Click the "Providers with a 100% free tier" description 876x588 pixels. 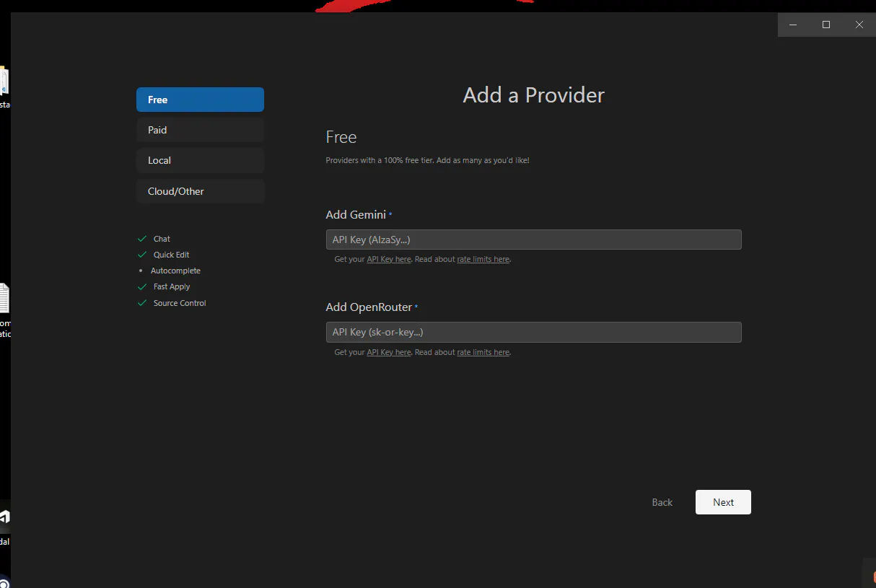427,160
